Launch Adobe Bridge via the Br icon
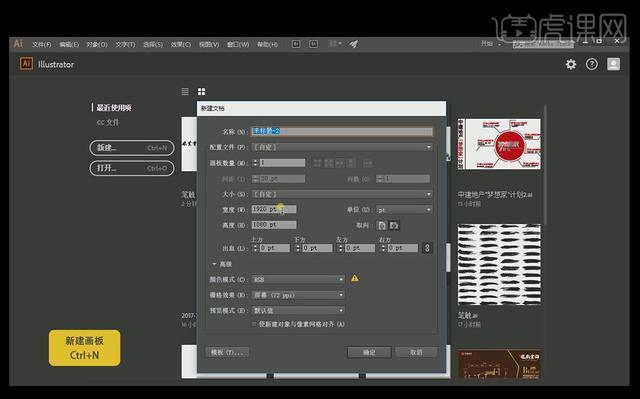Screen dimensions: 640x399 pyautogui.click(x=296, y=44)
